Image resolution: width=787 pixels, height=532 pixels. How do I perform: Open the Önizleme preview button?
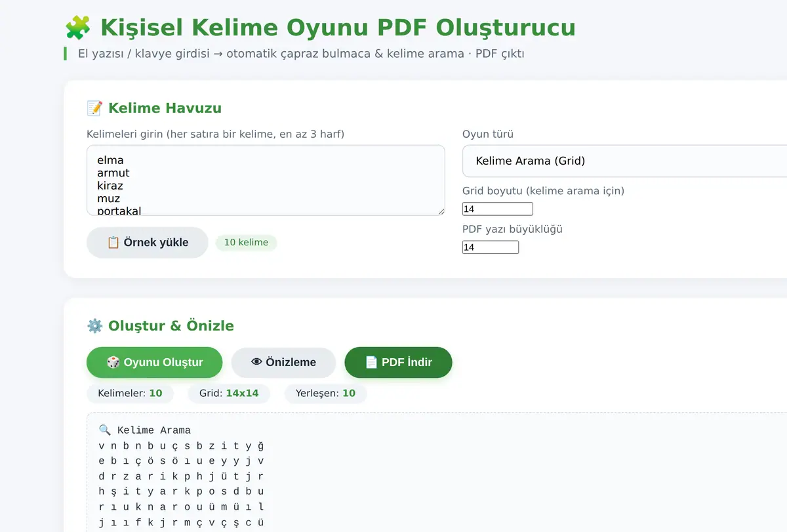tap(283, 362)
